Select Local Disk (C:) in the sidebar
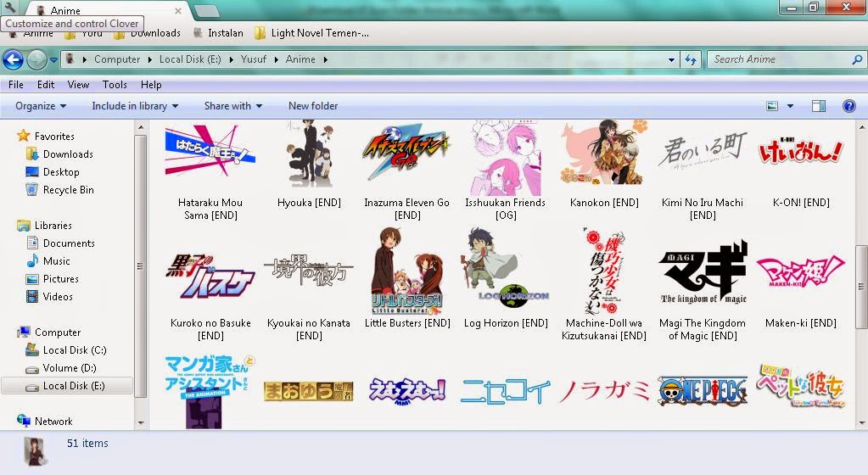 (x=66, y=349)
